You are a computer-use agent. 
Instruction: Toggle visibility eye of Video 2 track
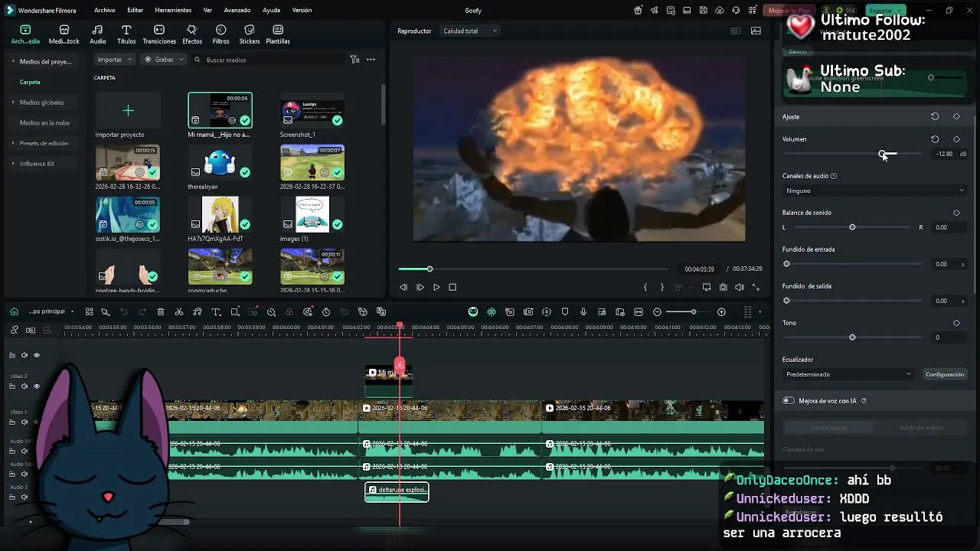(36, 386)
